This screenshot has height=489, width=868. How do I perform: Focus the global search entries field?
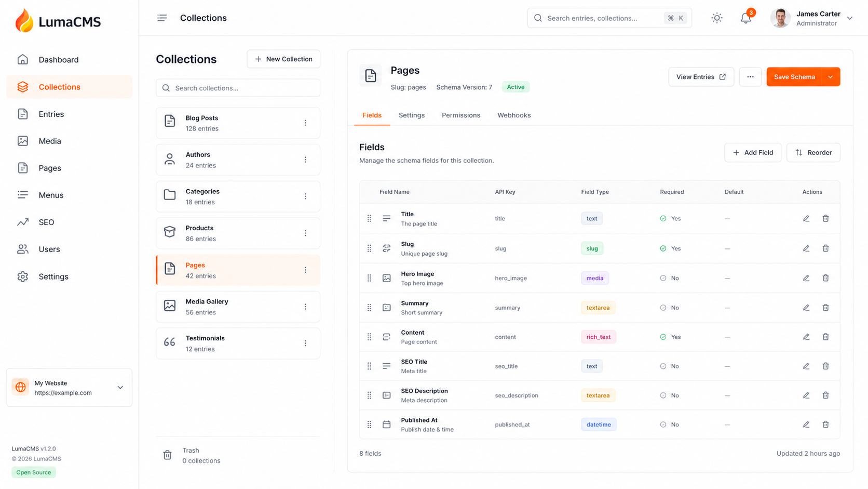pyautogui.click(x=609, y=18)
